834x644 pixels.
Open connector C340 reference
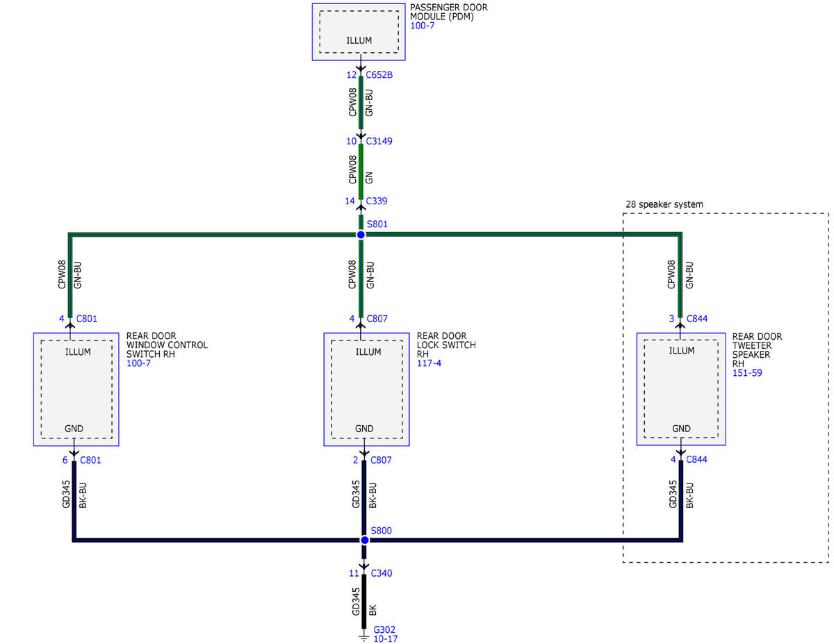point(382,574)
